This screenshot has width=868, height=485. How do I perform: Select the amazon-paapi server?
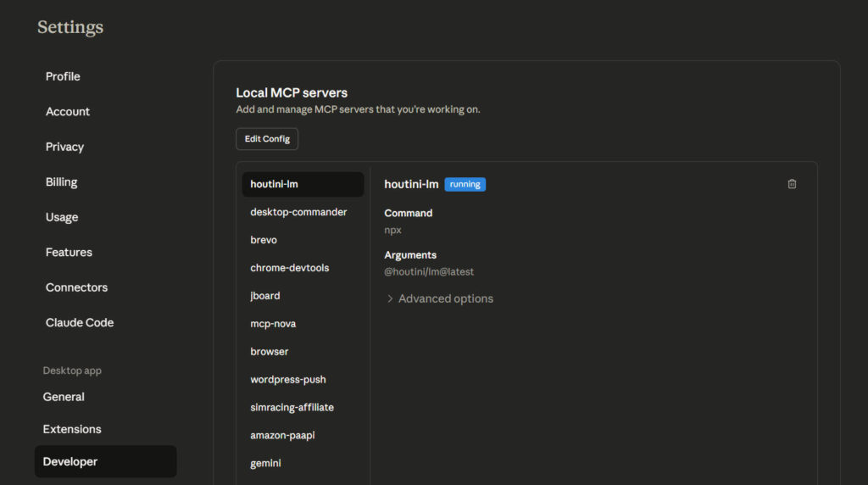tap(282, 436)
